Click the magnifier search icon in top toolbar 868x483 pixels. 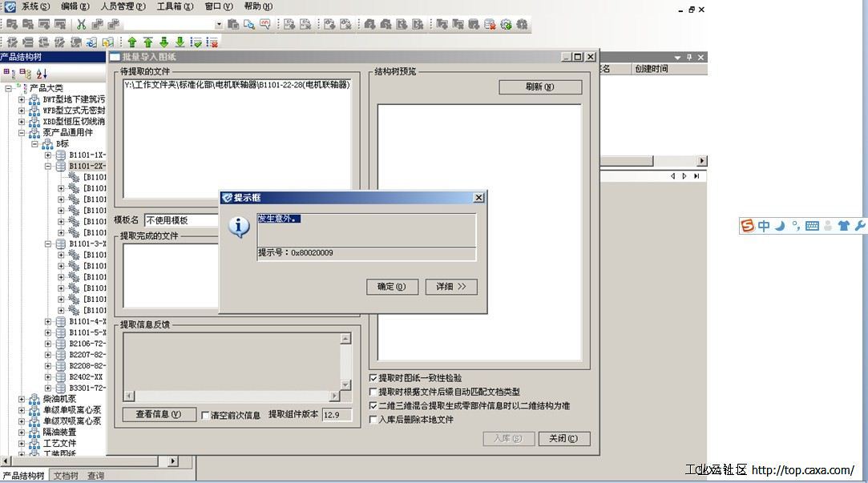pos(249,24)
